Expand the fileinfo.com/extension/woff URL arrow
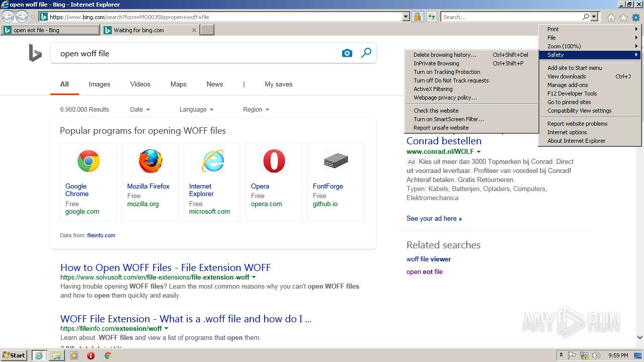Screen dimensions: 644x362 click(167, 329)
